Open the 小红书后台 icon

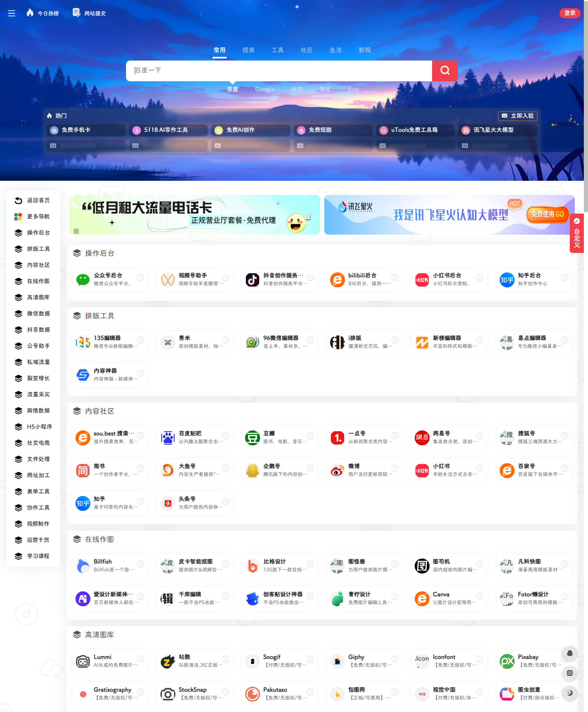[422, 279]
